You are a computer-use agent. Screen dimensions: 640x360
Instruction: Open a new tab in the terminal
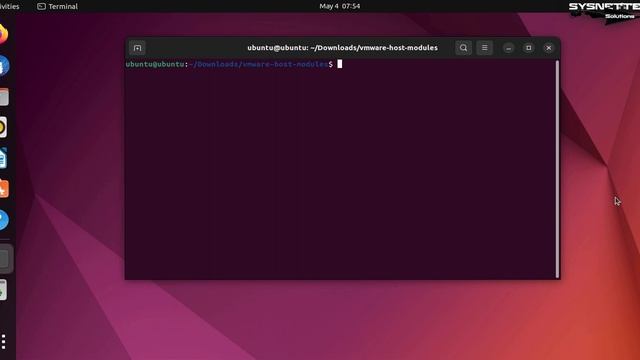coord(137,48)
